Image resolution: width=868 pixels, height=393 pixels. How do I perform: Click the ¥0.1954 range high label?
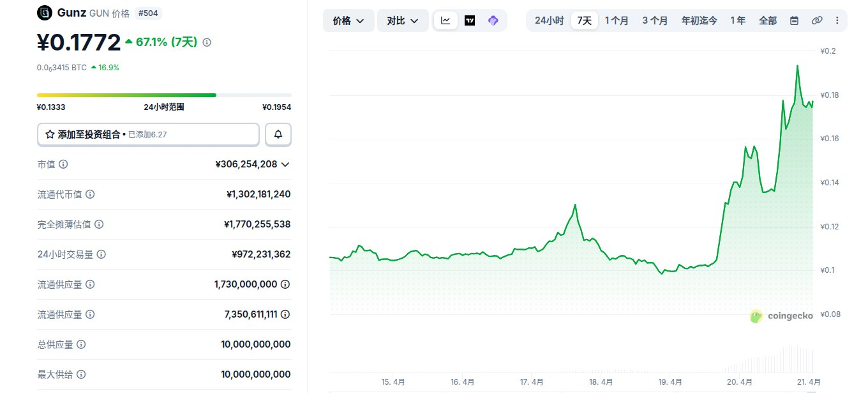click(x=276, y=107)
